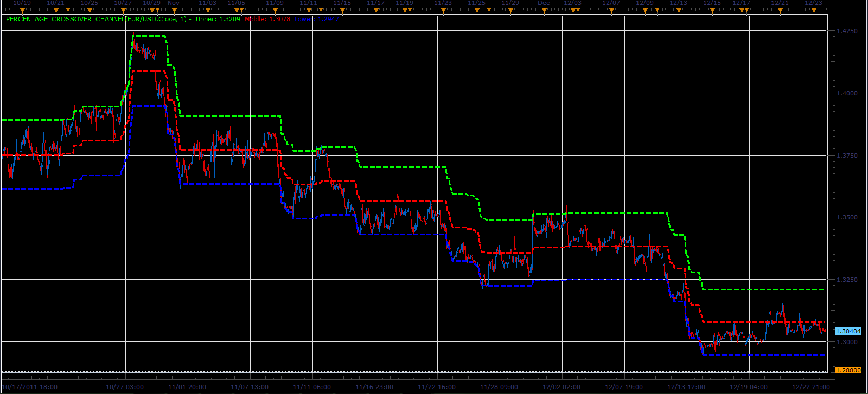Click the 12/22 21:00 time label
The width and height of the screenshot is (868, 394).
point(811,387)
